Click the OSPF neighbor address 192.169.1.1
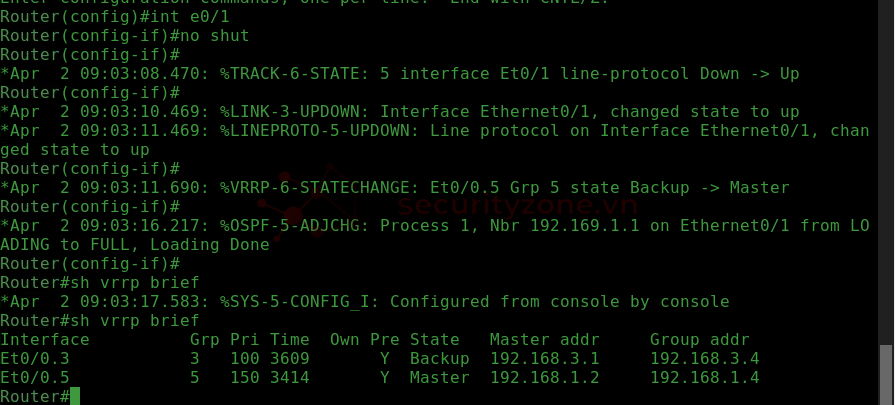Screen dimensions: 895x405 (586, 226)
